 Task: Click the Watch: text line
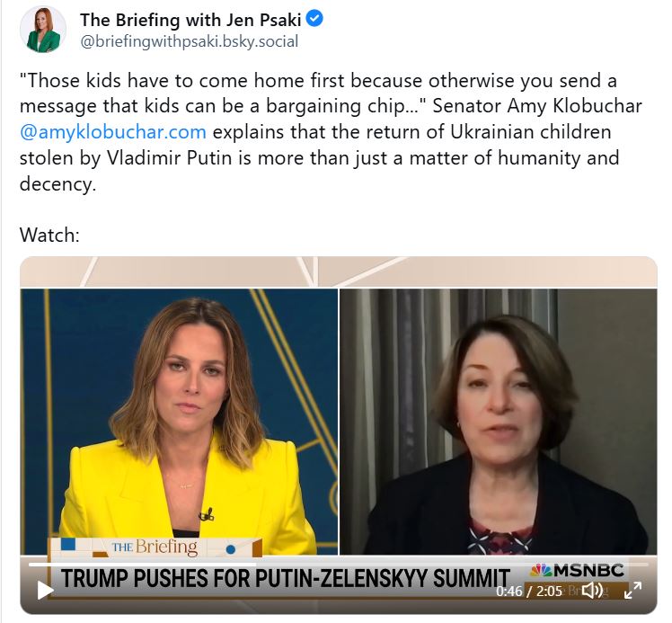(x=49, y=235)
